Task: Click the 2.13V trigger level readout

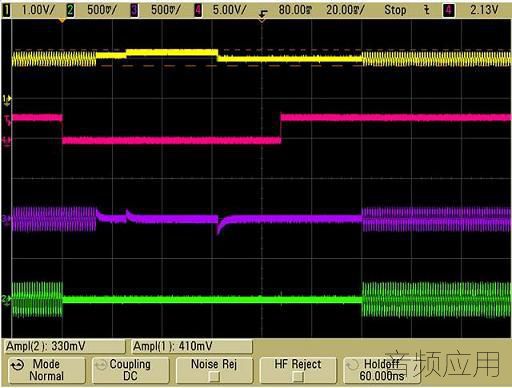Action: (484, 10)
